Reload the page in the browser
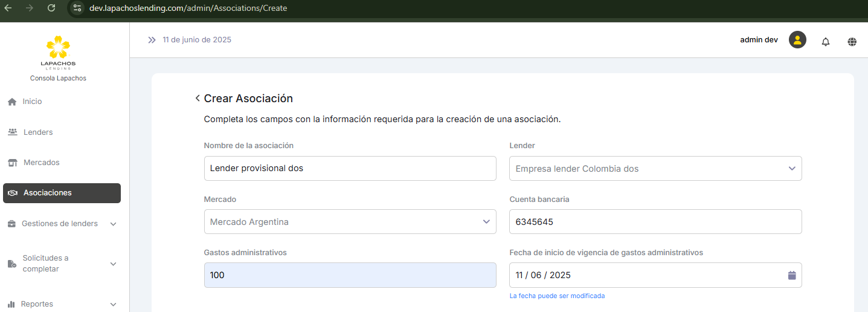The image size is (868, 312). (51, 8)
